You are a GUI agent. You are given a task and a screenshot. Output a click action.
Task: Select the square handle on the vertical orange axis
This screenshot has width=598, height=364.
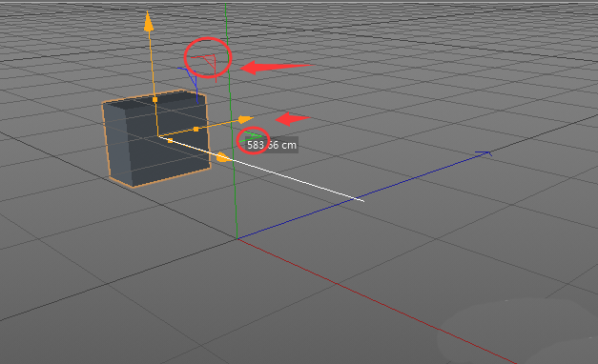155,99
